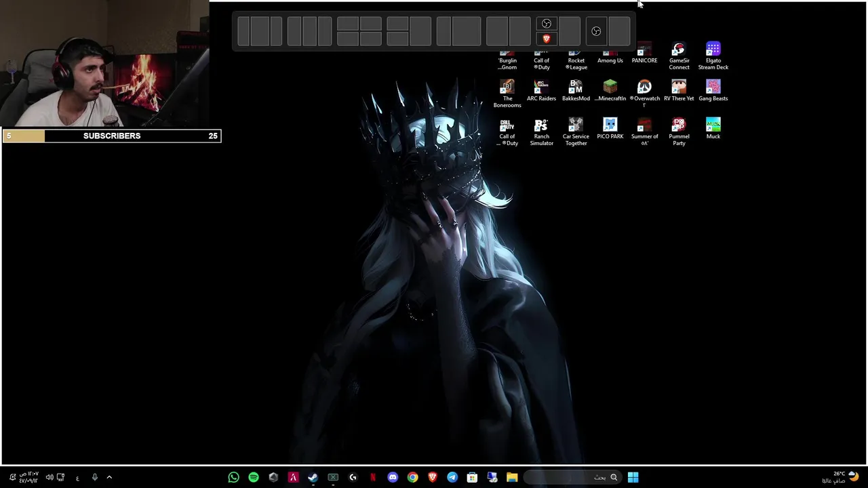The height and width of the screenshot is (488, 868).
Task: Open the GameSir Connect shortcut
Action: (679, 56)
